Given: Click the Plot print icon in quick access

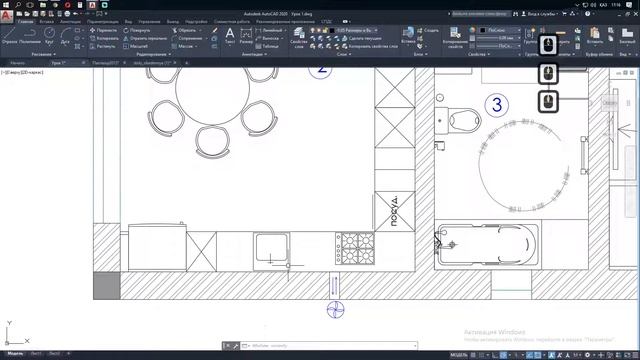Looking at the screenshot, I should (x=67, y=14).
